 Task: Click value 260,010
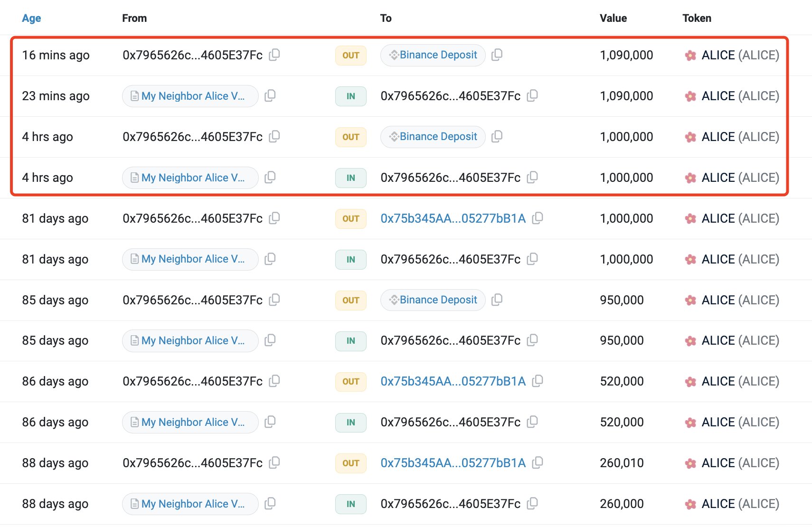(622, 463)
